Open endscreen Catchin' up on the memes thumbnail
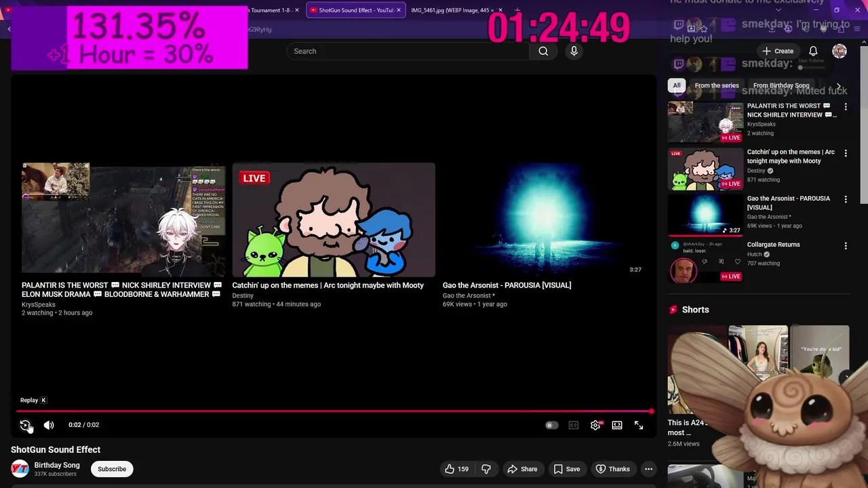868x488 pixels. tap(334, 220)
